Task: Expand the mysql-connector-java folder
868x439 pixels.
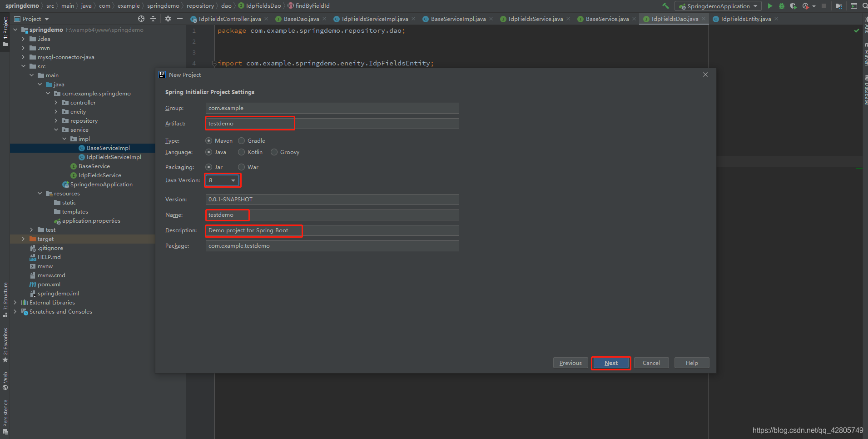Action: pyautogui.click(x=23, y=57)
